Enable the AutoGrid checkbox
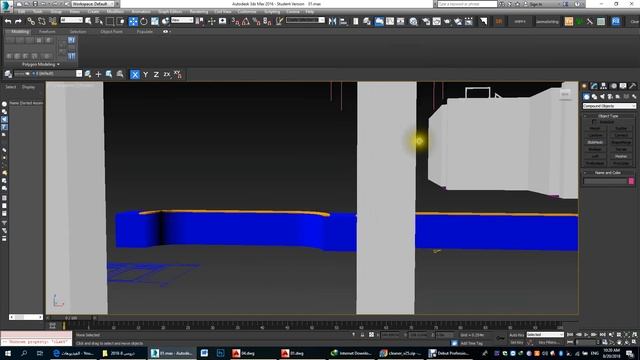Screen dimensions: 640x360 click(x=594, y=122)
